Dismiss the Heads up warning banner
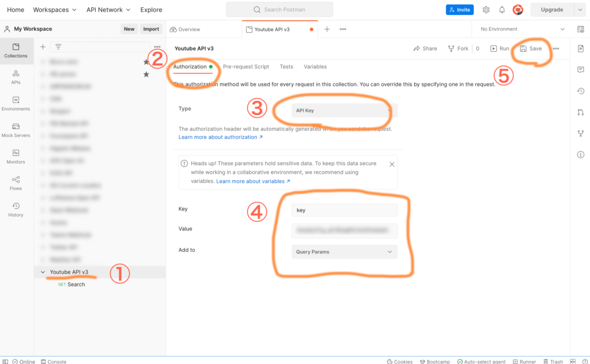 coord(392,164)
